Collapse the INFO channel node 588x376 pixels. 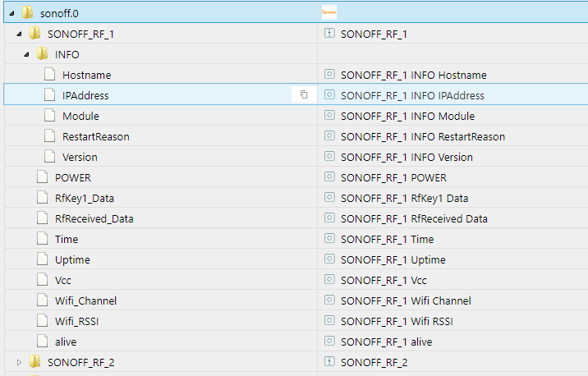click(x=26, y=54)
